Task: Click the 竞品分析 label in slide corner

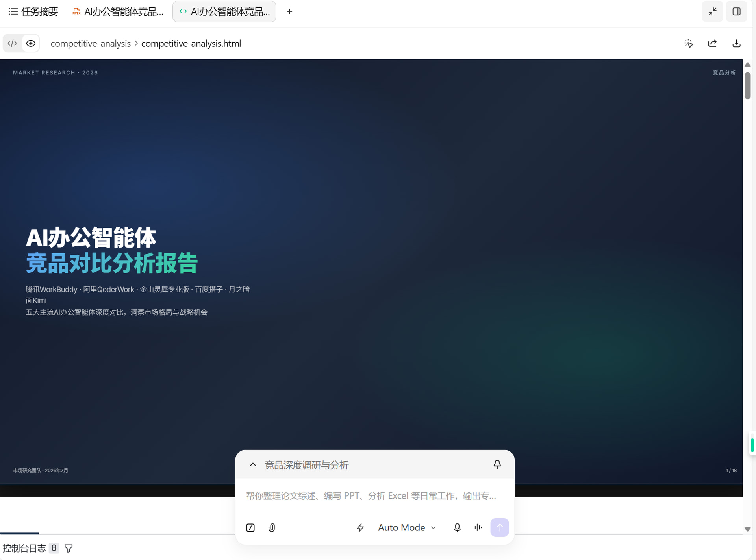Action: click(x=724, y=73)
